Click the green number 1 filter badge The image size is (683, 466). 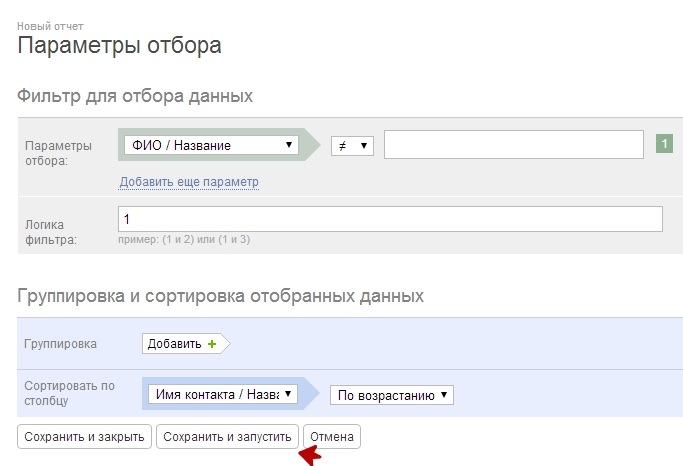click(x=663, y=144)
